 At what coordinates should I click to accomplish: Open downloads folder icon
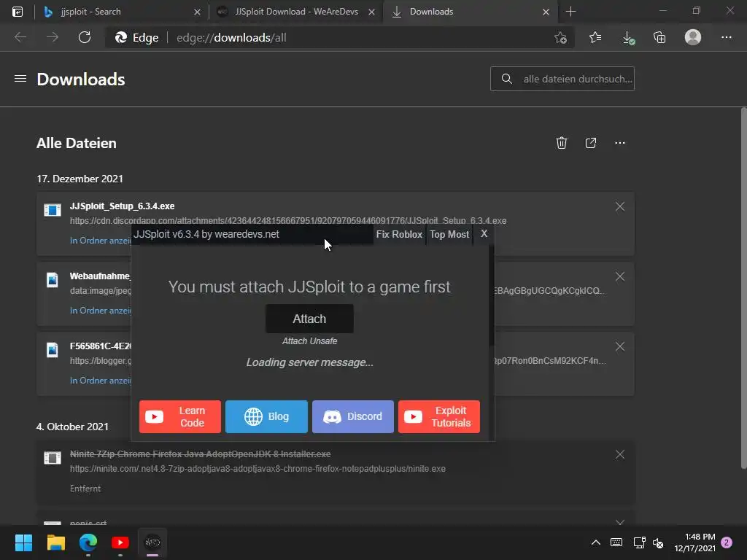591,143
